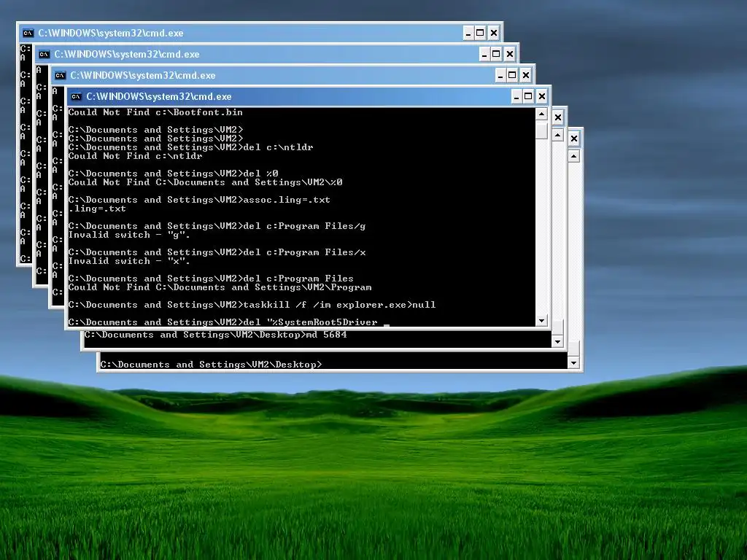Click scroll-down arrow in front cmd window

point(541,321)
